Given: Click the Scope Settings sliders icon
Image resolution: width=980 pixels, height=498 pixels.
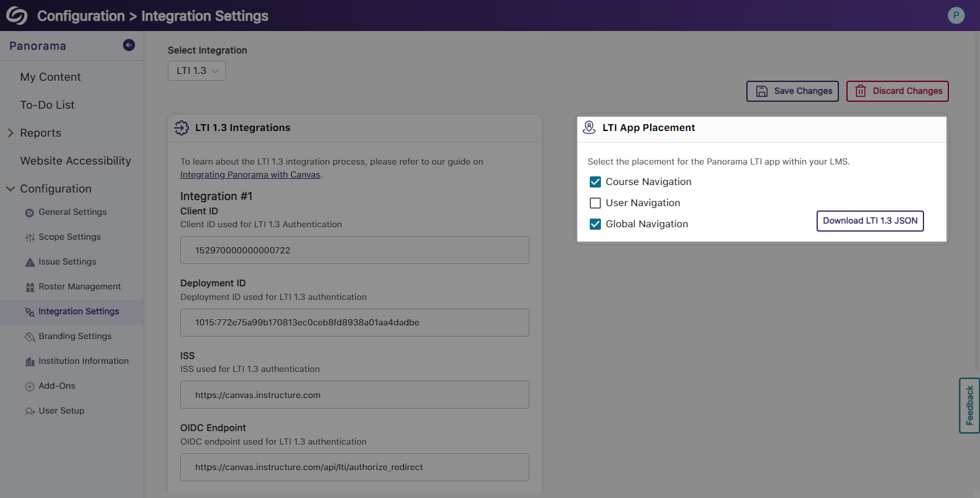Looking at the screenshot, I should tap(29, 238).
